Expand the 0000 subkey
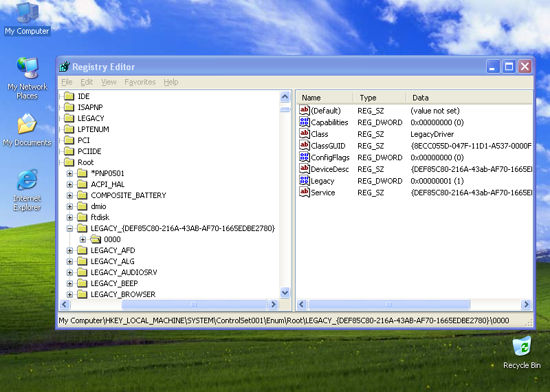 [x=82, y=239]
